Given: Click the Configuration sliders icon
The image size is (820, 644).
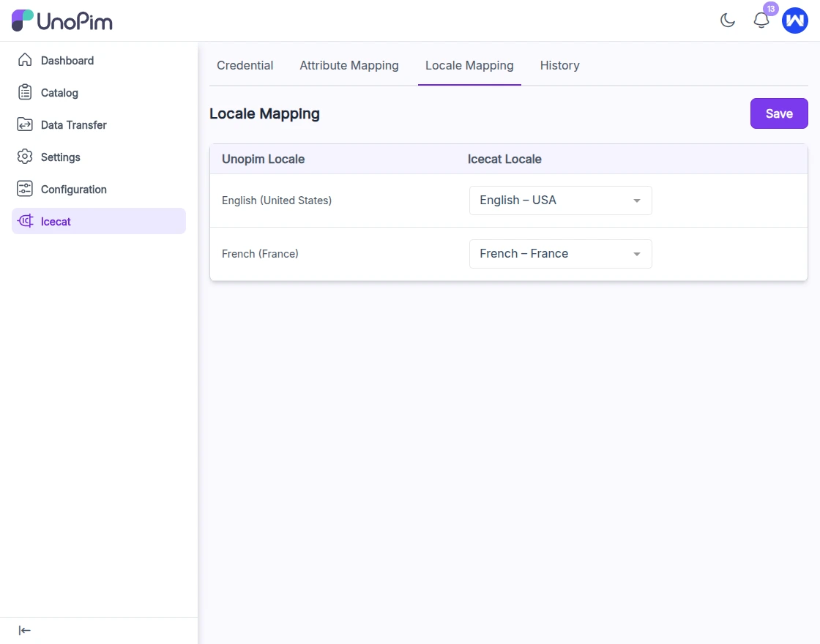Looking at the screenshot, I should pos(25,189).
